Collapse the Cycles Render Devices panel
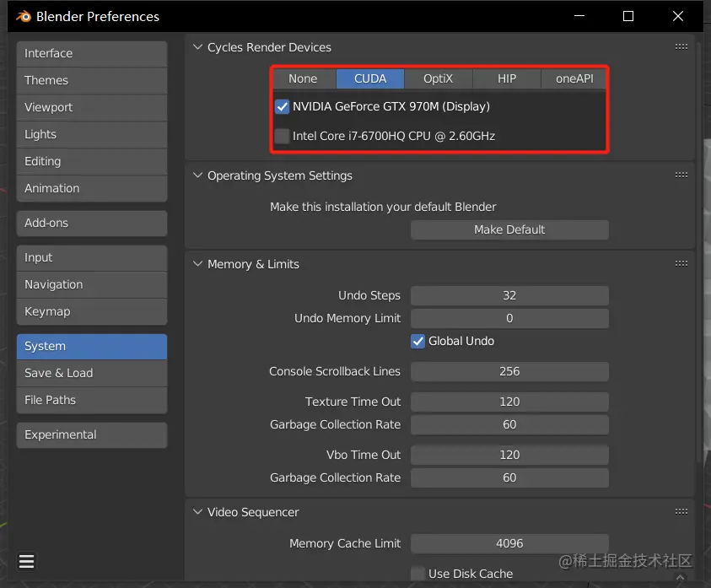This screenshot has width=711, height=588. [197, 47]
